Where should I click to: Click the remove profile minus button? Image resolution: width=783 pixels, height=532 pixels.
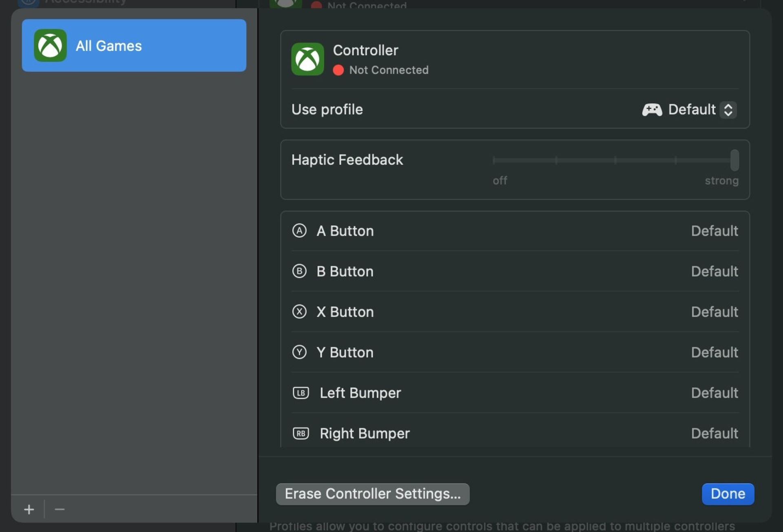pyautogui.click(x=60, y=509)
